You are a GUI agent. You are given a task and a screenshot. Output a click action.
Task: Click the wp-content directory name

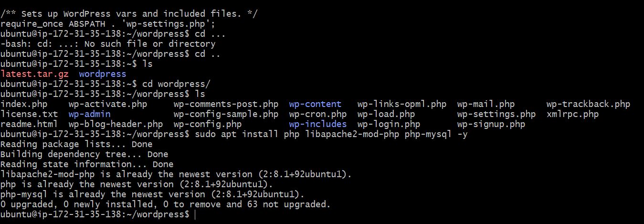click(315, 104)
